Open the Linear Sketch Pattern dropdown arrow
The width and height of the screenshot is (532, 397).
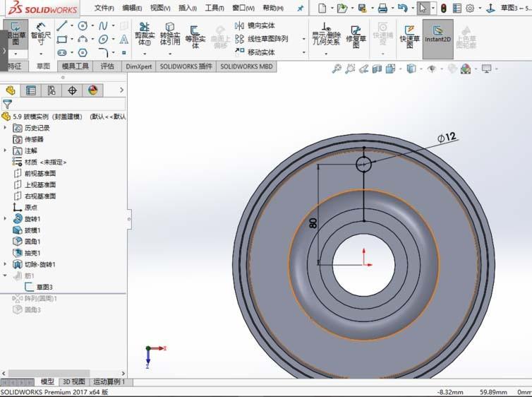coord(303,39)
